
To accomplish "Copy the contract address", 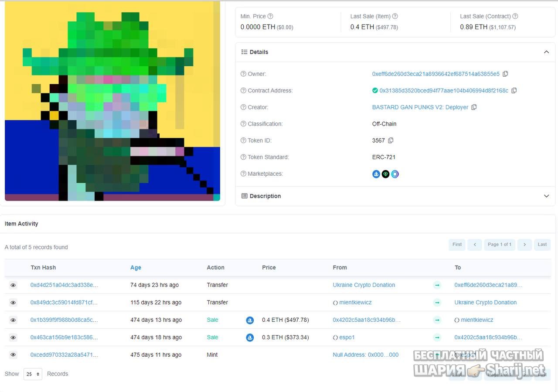I will point(514,91).
